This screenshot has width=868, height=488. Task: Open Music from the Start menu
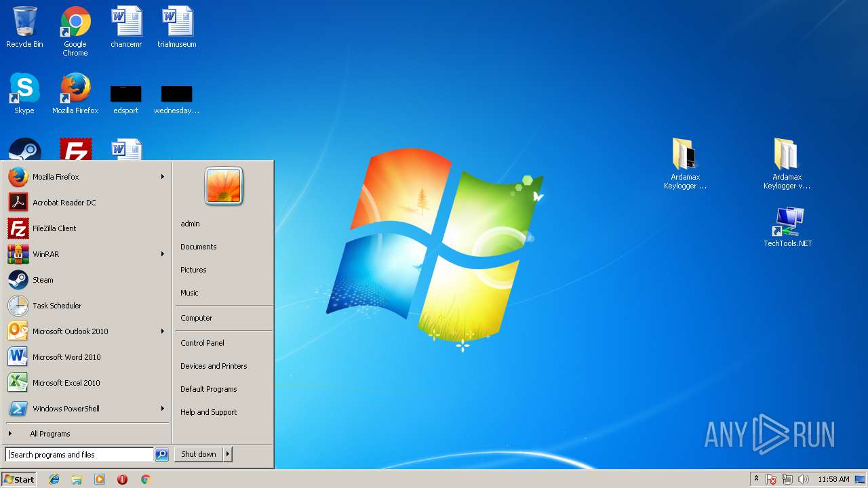(223, 293)
